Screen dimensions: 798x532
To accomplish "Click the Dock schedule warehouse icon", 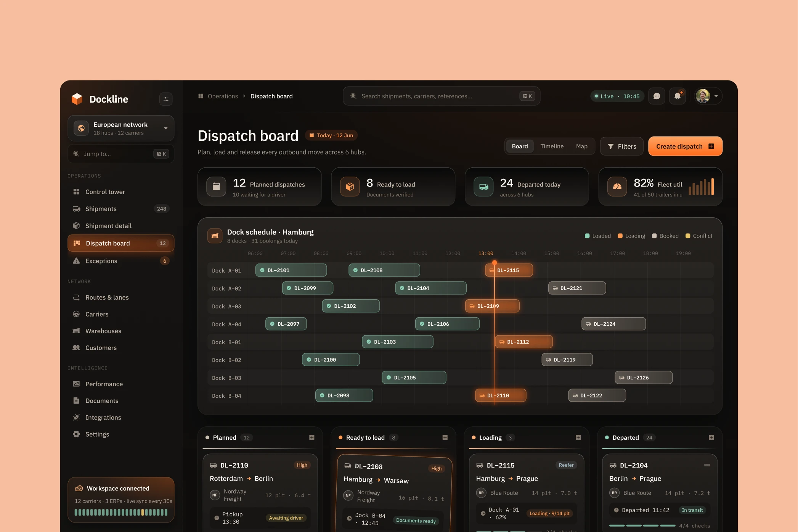I will (215, 236).
